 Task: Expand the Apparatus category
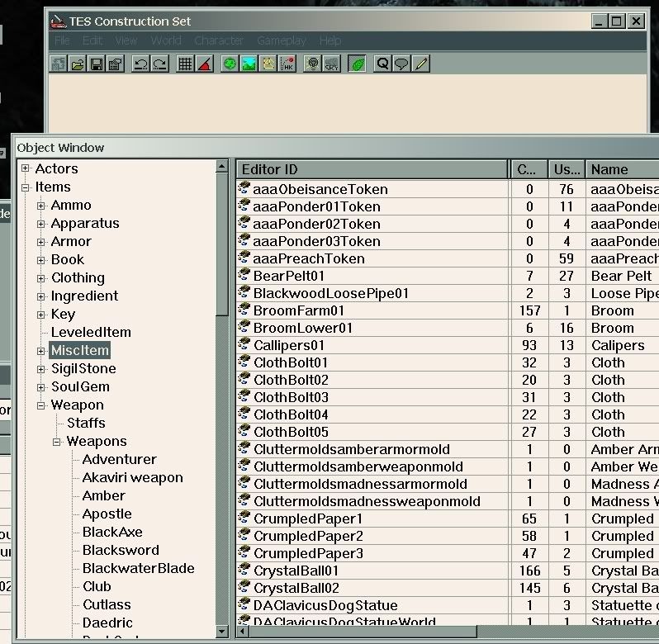(x=40, y=224)
